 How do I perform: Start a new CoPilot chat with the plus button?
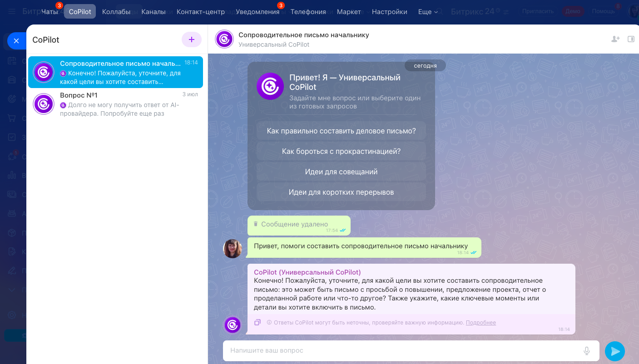coord(192,39)
